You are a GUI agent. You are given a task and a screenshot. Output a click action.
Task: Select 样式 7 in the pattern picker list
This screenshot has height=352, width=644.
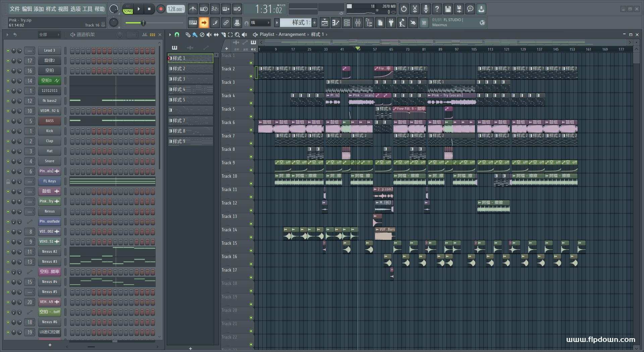(x=191, y=121)
